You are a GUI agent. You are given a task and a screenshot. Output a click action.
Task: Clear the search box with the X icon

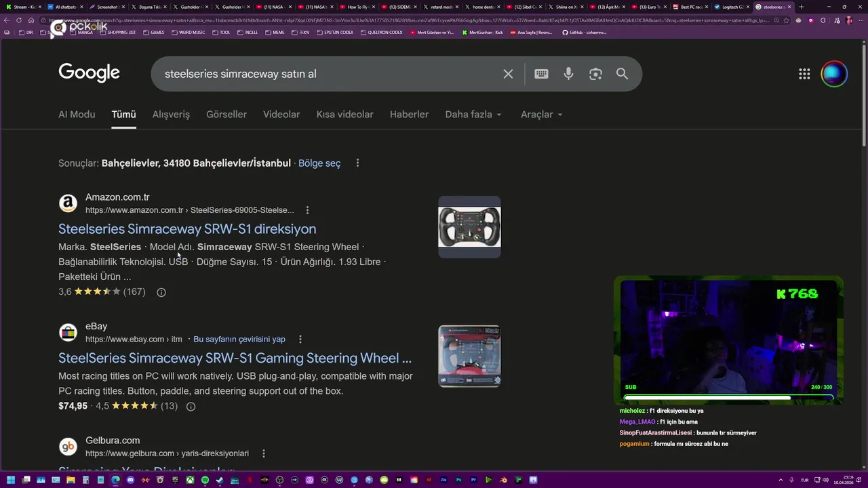click(x=508, y=74)
